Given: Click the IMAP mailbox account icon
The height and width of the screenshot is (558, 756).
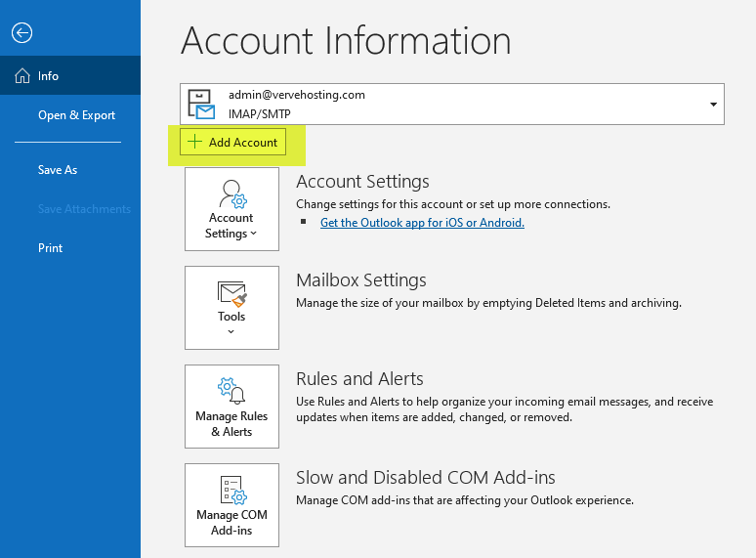Looking at the screenshot, I should click(x=200, y=105).
